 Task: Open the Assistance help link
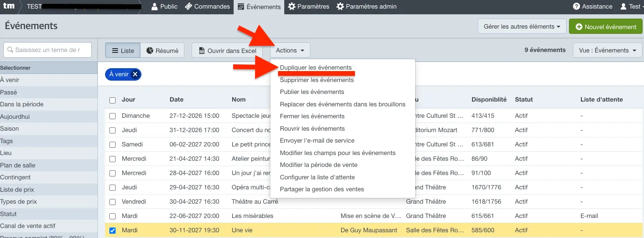(x=592, y=7)
